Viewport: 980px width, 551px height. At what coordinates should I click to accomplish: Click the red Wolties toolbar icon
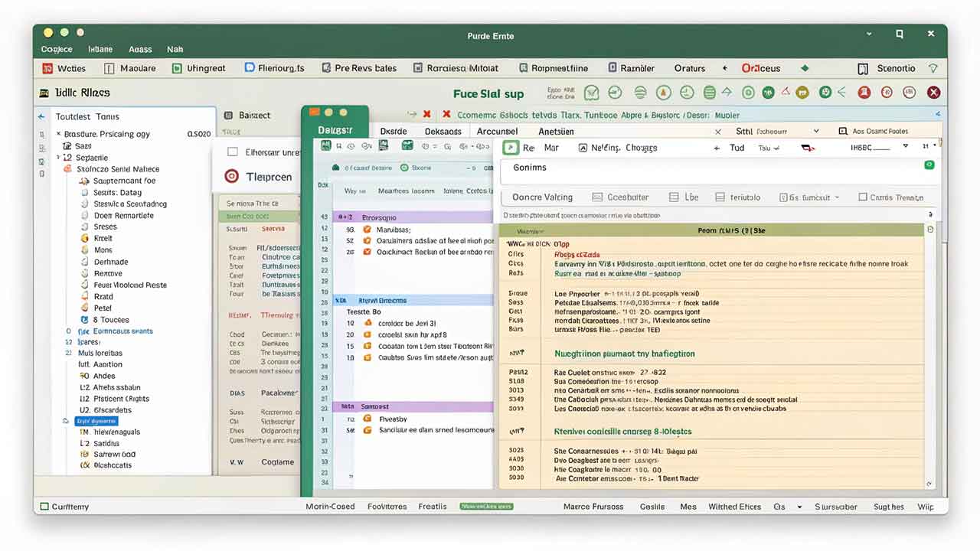pyautogui.click(x=47, y=68)
